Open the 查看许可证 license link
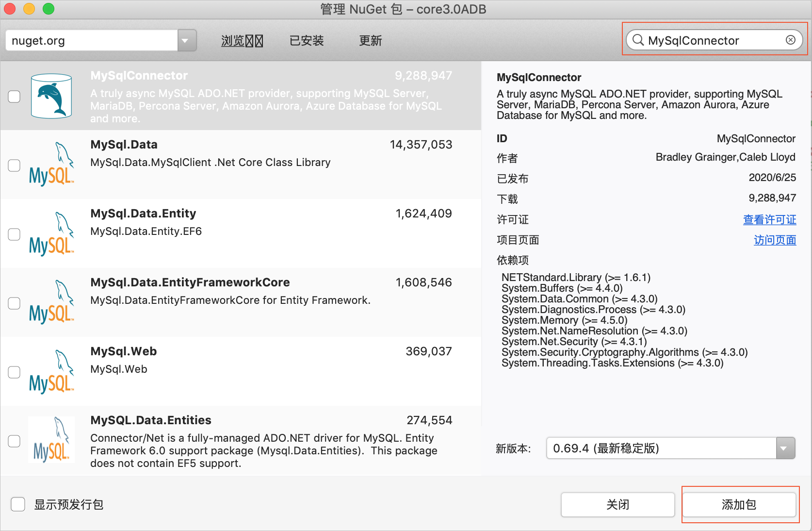Screen dimensions: 812x531 point(769,219)
